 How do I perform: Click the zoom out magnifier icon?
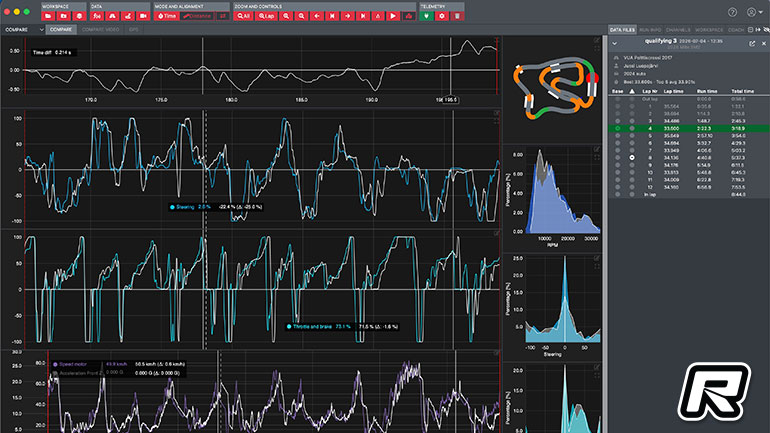302,16
